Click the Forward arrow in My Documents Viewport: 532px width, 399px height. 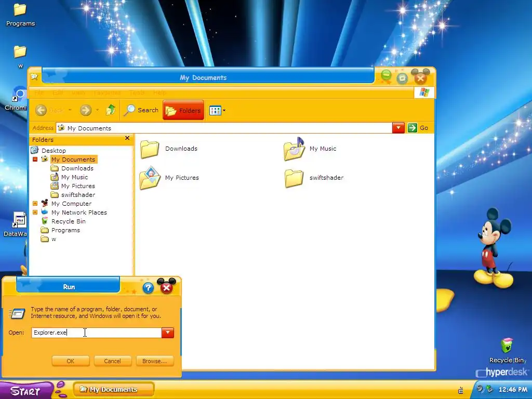(86, 110)
